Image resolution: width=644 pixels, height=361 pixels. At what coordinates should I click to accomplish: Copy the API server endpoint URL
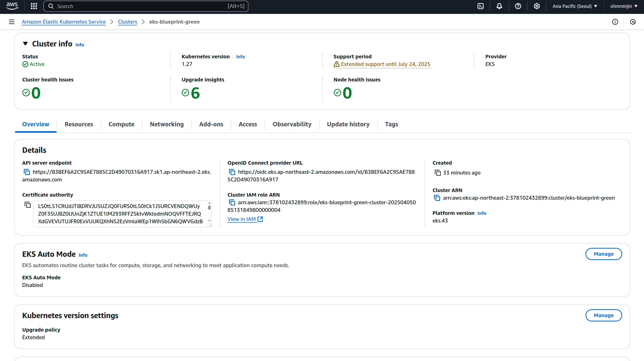27,172
